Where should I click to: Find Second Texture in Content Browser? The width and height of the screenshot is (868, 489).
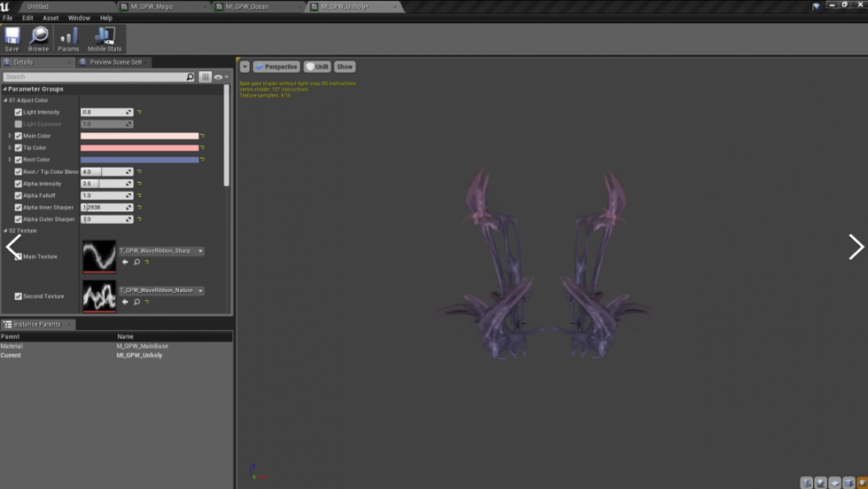(x=137, y=302)
